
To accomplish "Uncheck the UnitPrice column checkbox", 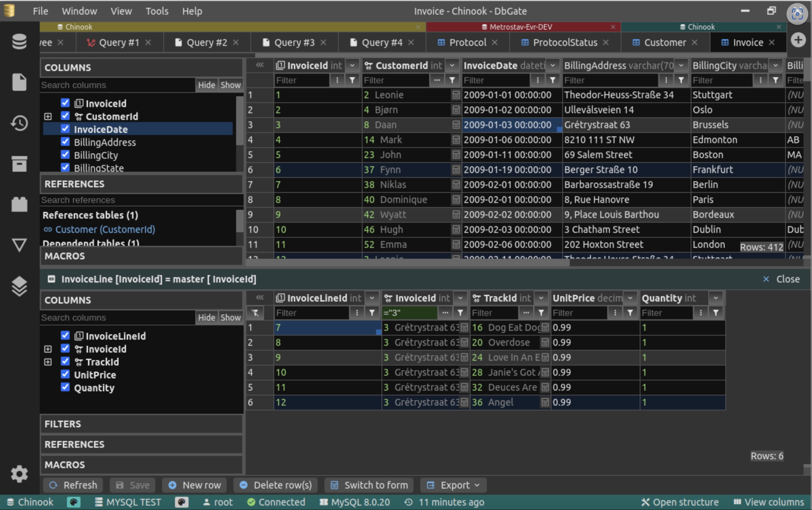I will (x=65, y=374).
